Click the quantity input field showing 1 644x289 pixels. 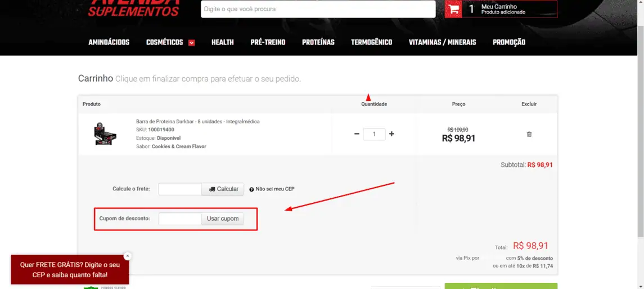374,134
